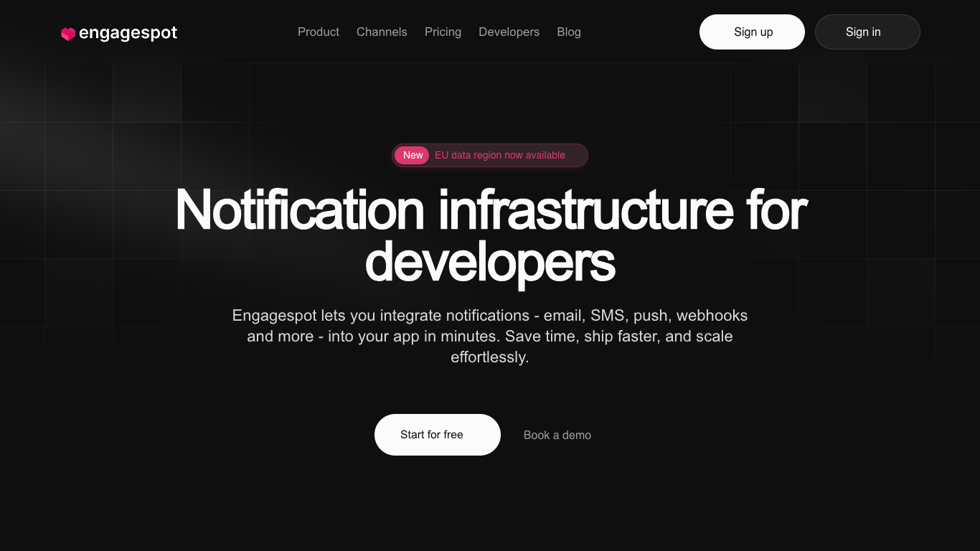This screenshot has height=551, width=980.
Task: Click the Sign up button
Action: (752, 32)
